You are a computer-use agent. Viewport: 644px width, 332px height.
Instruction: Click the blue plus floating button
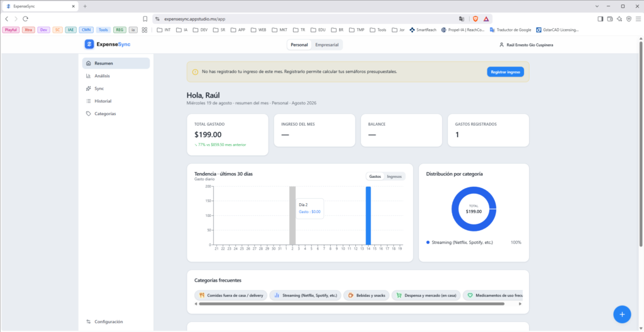[622, 314]
